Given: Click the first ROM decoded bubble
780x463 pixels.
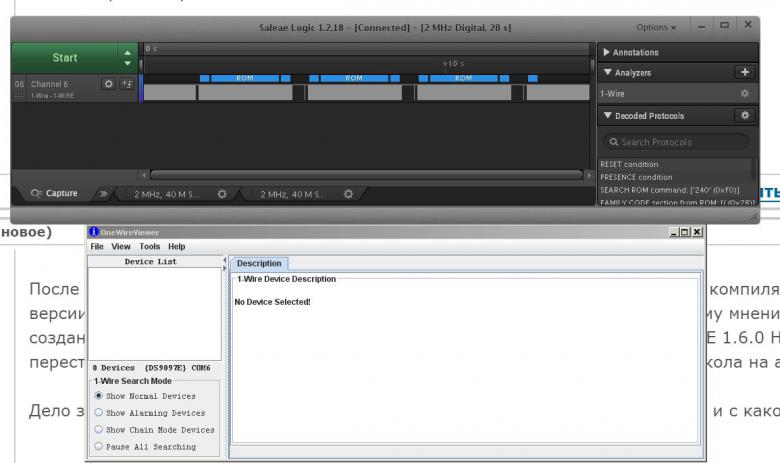Looking at the screenshot, I should pyautogui.click(x=245, y=78).
